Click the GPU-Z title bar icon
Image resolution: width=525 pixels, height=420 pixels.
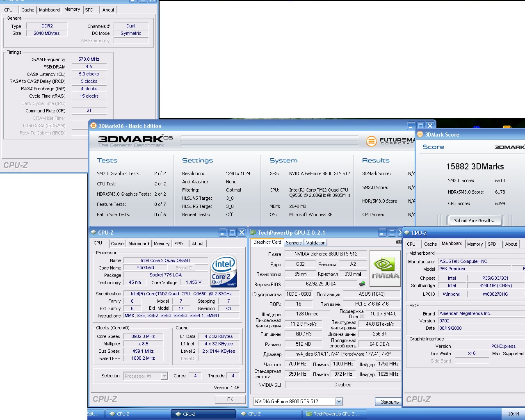click(x=253, y=233)
